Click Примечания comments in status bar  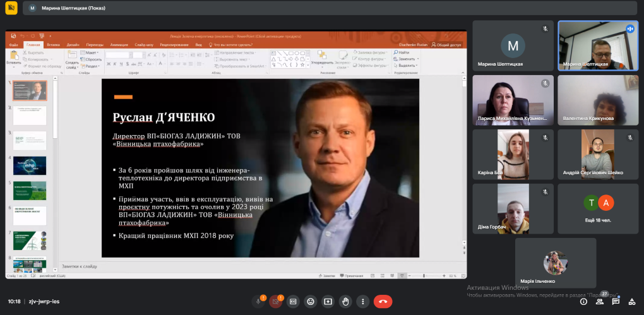(x=352, y=276)
